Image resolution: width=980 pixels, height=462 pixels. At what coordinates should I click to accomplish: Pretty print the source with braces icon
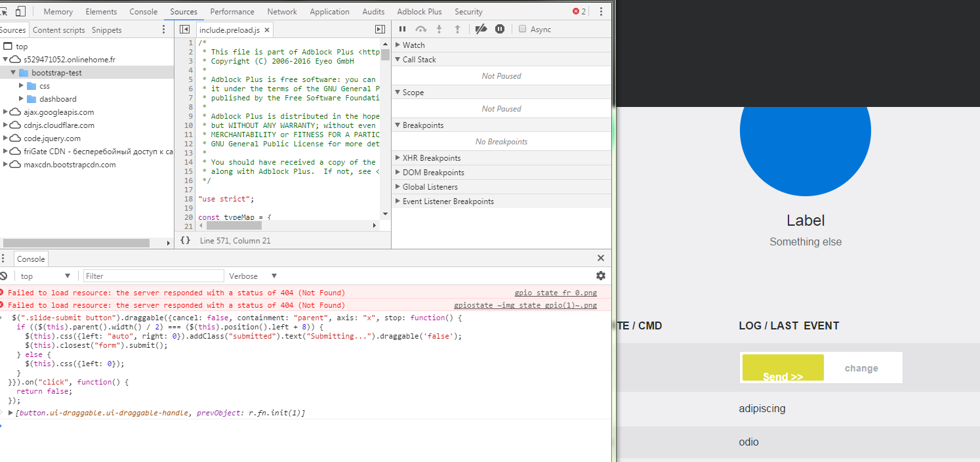click(x=186, y=240)
